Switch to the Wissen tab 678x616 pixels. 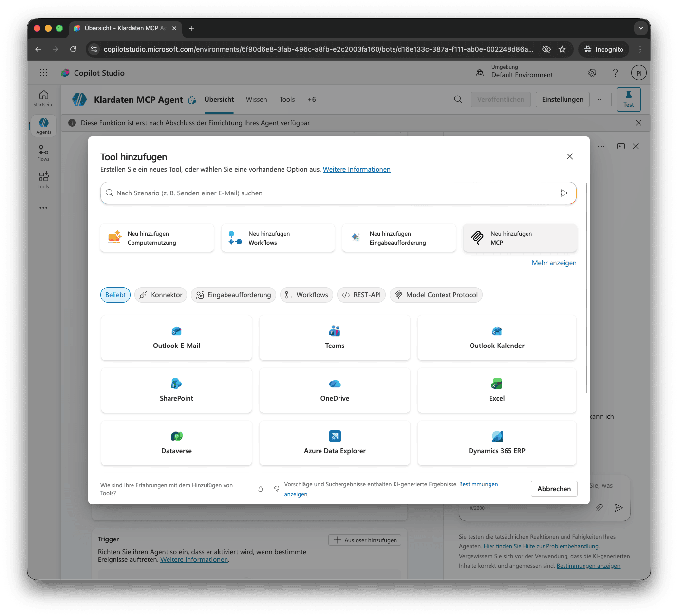pyautogui.click(x=256, y=99)
